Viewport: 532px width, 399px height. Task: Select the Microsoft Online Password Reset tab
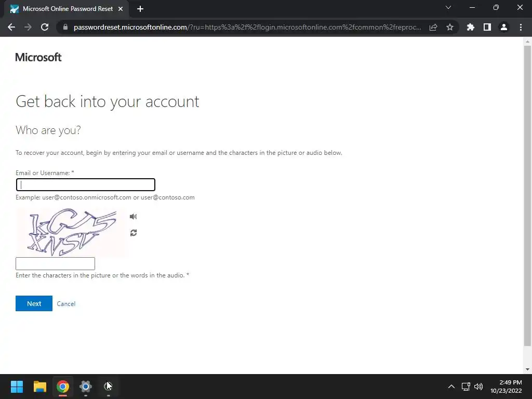tap(66, 9)
